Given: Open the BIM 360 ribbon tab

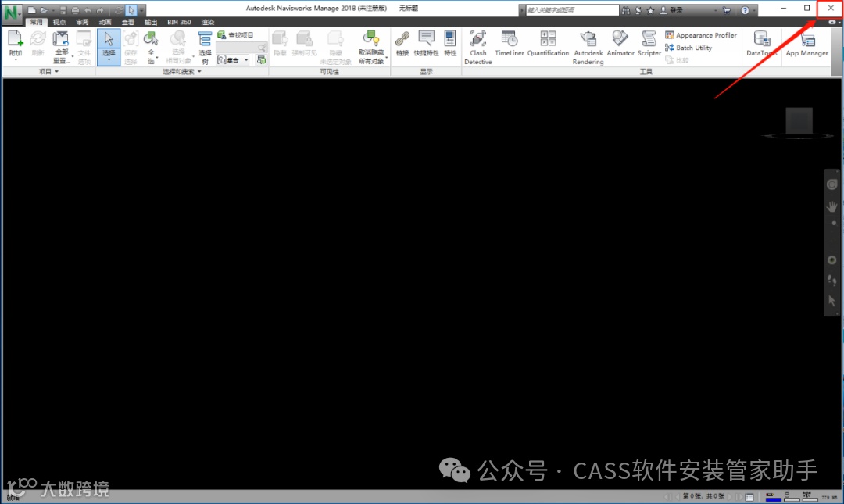Looking at the screenshot, I should (x=179, y=22).
